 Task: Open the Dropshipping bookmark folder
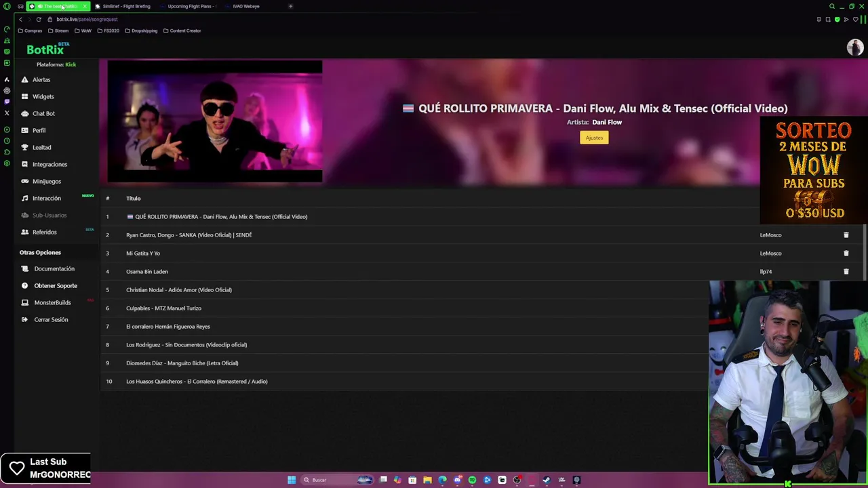click(x=141, y=30)
